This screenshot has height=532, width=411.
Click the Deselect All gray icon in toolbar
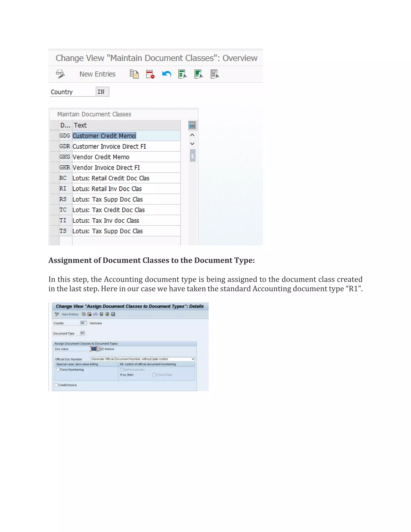tap(215, 74)
